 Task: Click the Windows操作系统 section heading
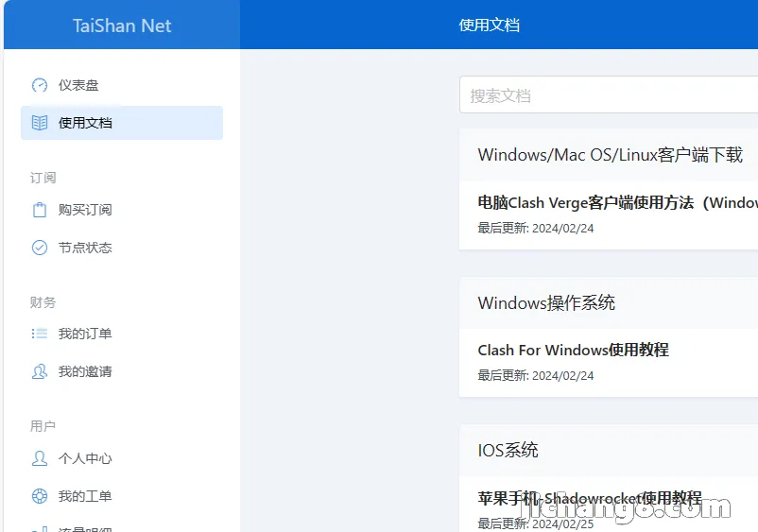[546, 303]
